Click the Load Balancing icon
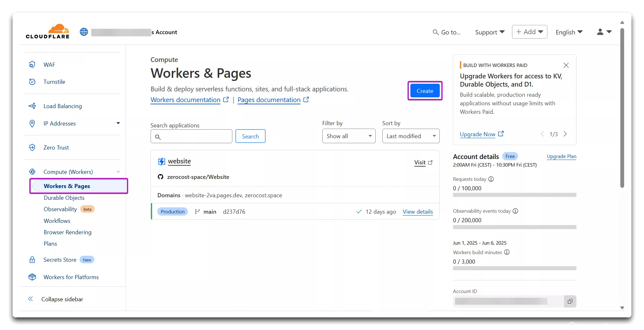Image resolution: width=644 pixels, height=330 pixels. (32, 106)
